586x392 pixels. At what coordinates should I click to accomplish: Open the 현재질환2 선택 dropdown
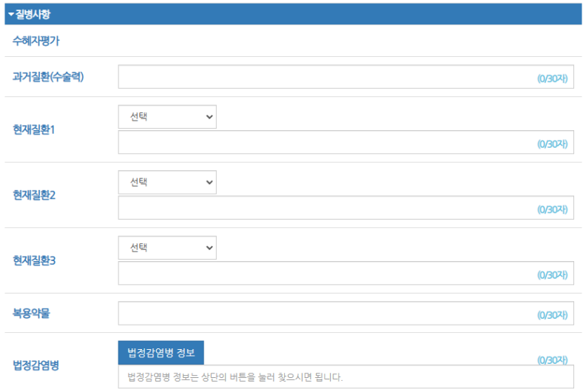(x=167, y=183)
